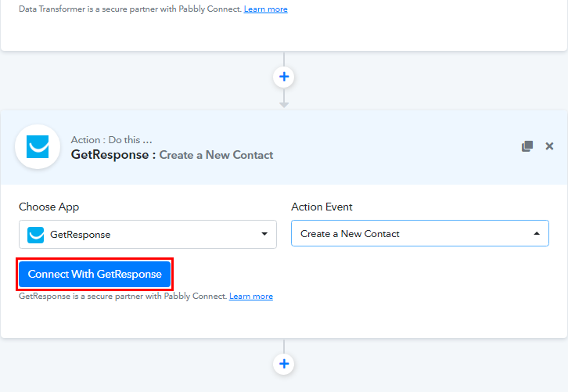Click the duplicate step icon in GetResponse header

(527, 146)
